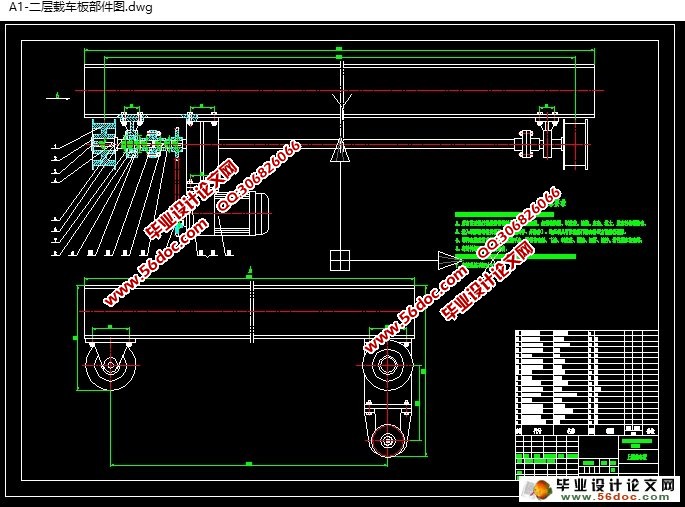Click the arrowhead pointing at the notes

pos(448,261)
